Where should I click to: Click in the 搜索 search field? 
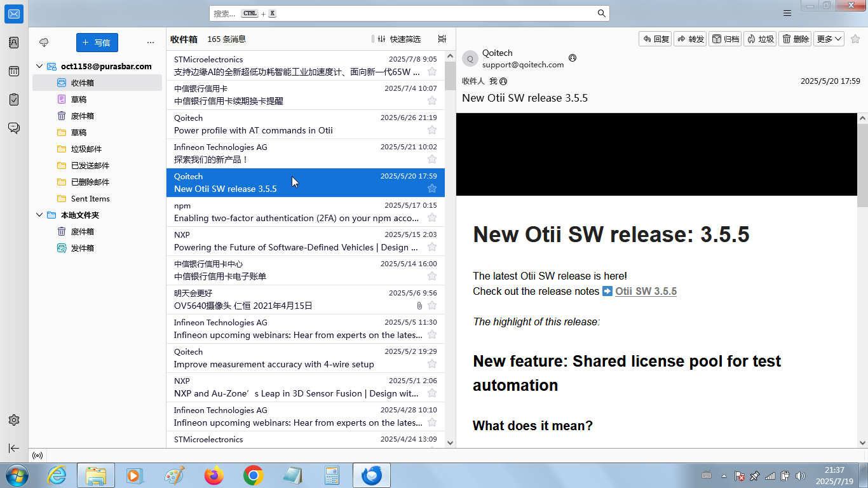coord(409,13)
